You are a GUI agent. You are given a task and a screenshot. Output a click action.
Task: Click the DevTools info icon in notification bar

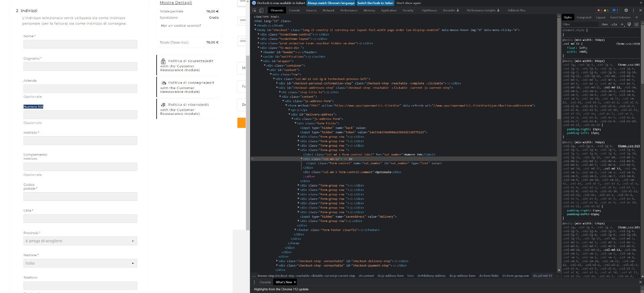click(x=254, y=3)
